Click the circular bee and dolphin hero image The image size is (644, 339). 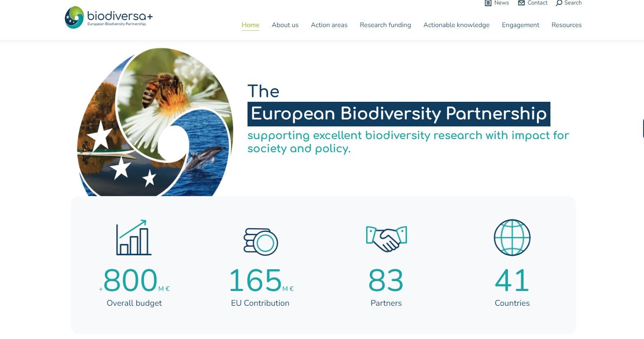(155, 122)
